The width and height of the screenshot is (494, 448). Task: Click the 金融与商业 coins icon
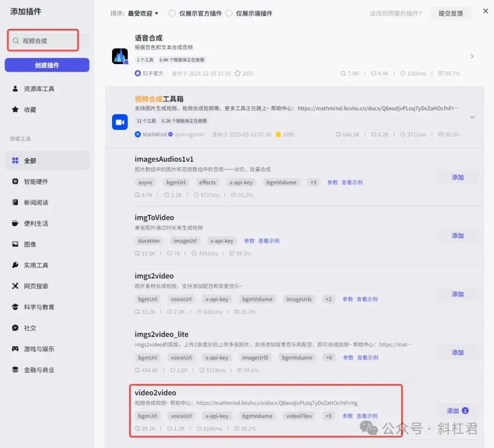pyautogui.click(x=15, y=370)
